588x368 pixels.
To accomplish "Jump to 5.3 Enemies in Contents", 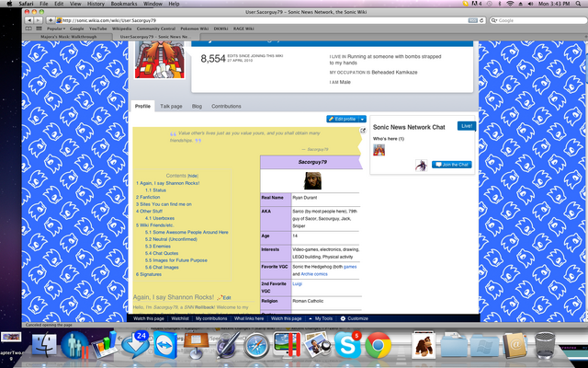I will [157, 247].
